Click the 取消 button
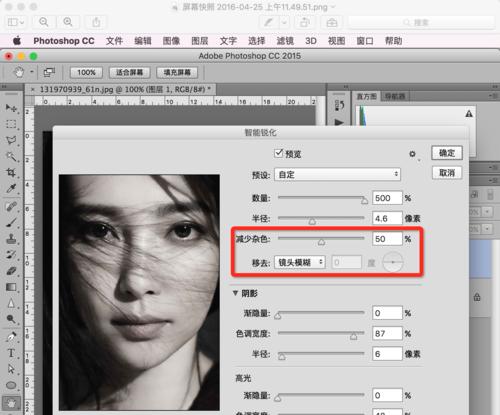Screen dimensions: 500x415 [447, 173]
